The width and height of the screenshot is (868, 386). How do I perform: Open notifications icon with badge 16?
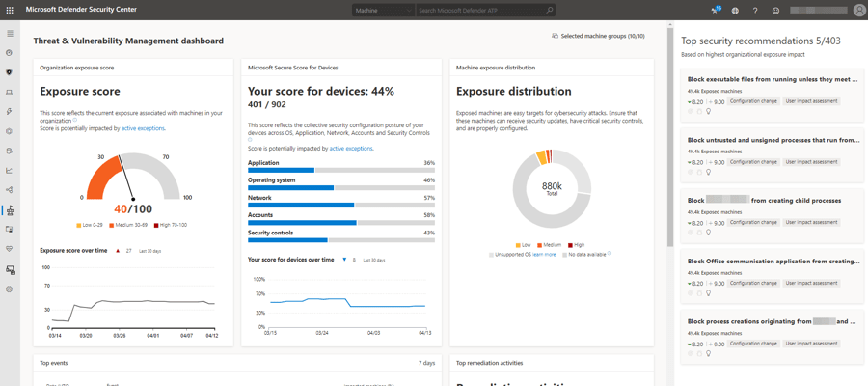coord(717,10)
